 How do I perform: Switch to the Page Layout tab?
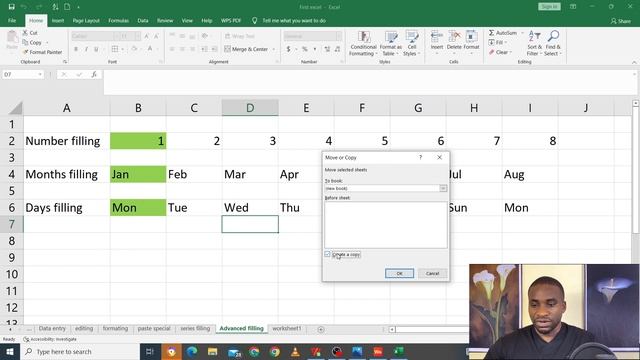pos(86,20)
